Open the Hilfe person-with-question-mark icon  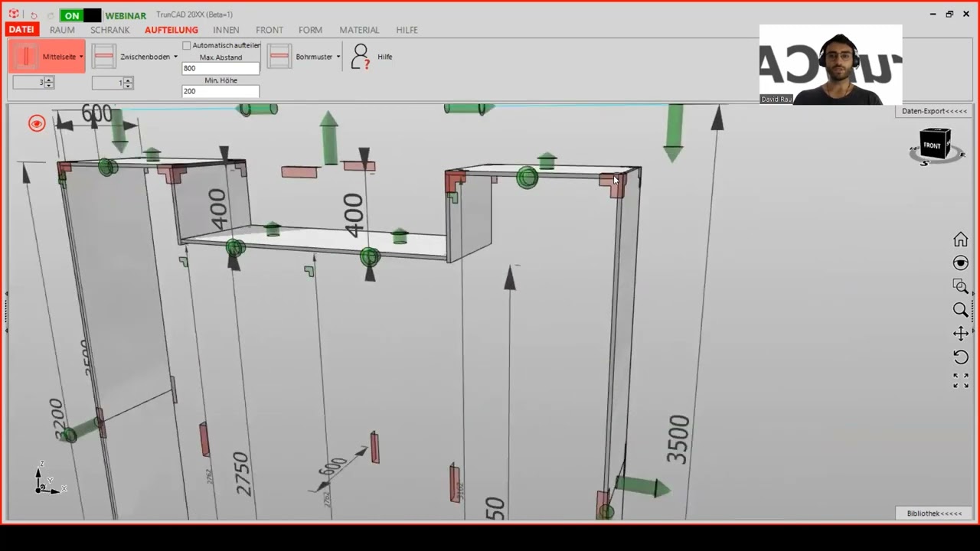(360, 57)
